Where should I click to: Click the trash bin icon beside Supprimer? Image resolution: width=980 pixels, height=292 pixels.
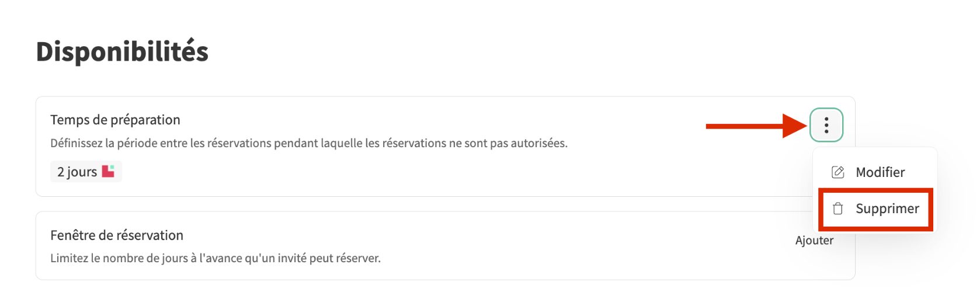point(837,209)
